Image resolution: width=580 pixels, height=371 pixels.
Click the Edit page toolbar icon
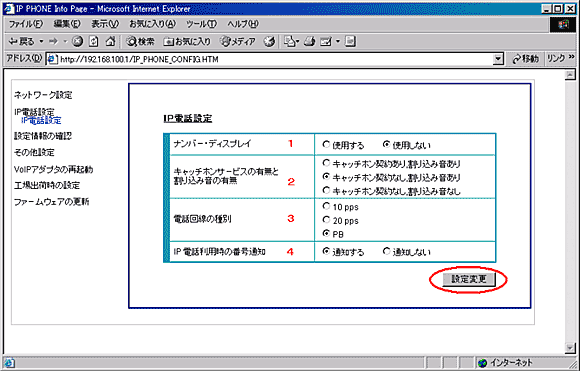point(326,41)
